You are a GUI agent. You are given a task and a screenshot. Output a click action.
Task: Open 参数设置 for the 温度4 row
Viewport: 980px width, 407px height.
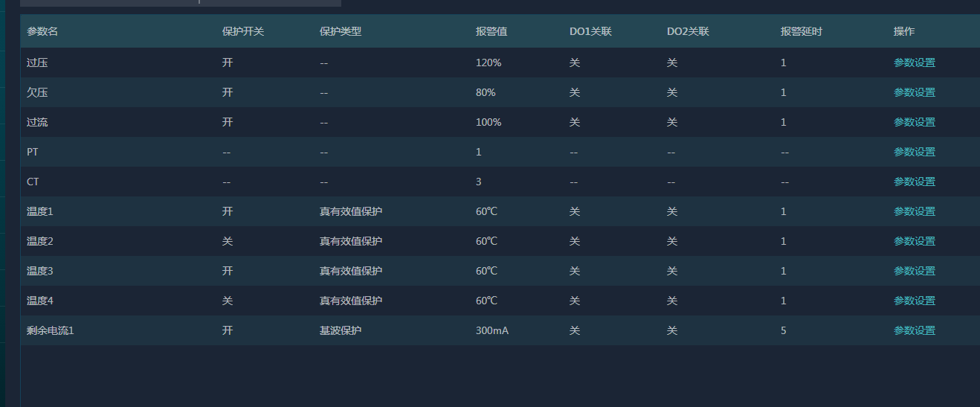[x=914, y=301]
